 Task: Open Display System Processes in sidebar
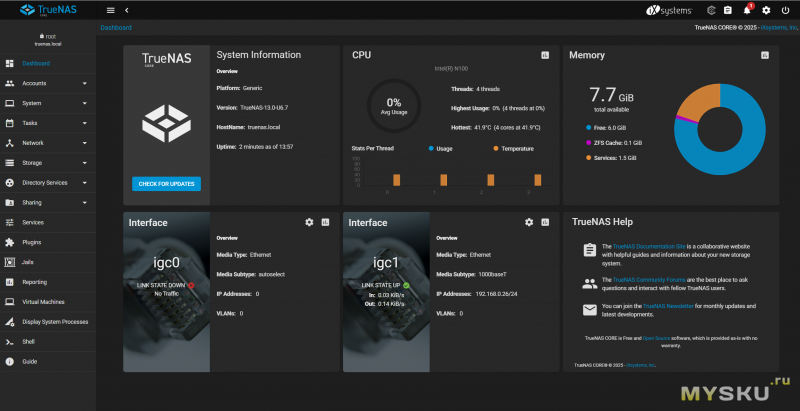point(48,322)
